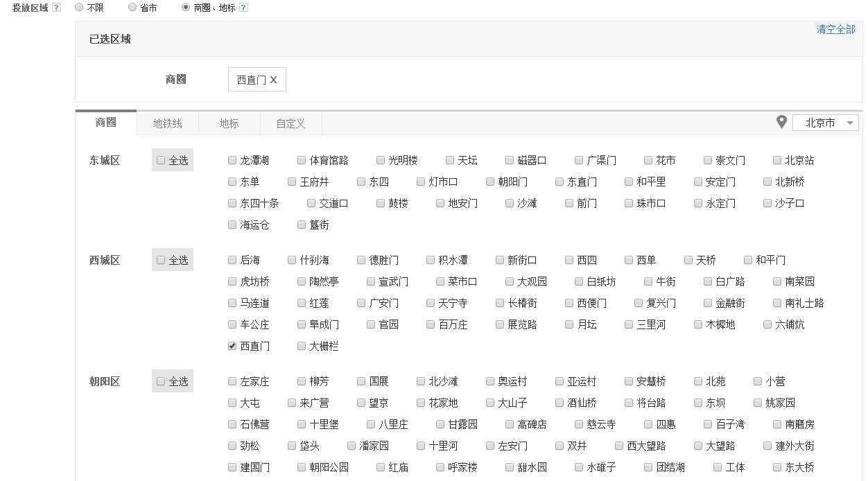Check the 天坛 checkbox

(450, 160)
